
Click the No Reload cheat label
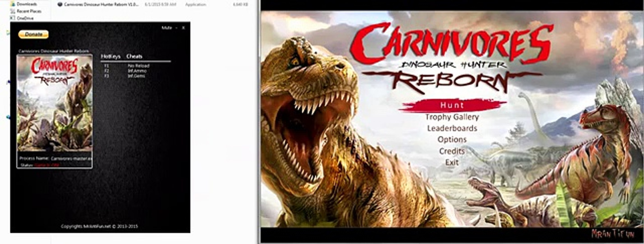click(138, 66)
